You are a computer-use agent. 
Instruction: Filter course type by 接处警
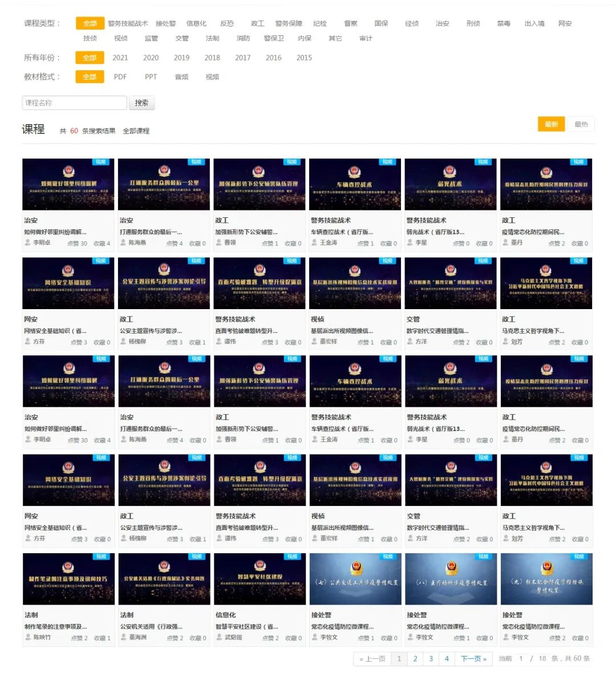click(x=166, y=23)
